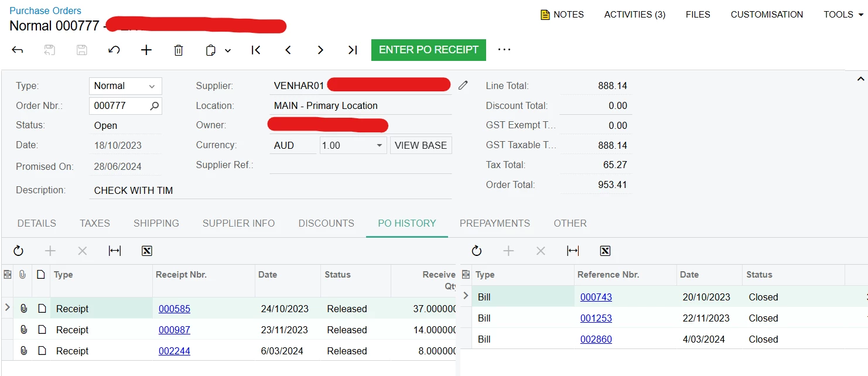The width and height of the screenshot is (868, 376).
Task: Open receipt link 002244
Action: 175,351
